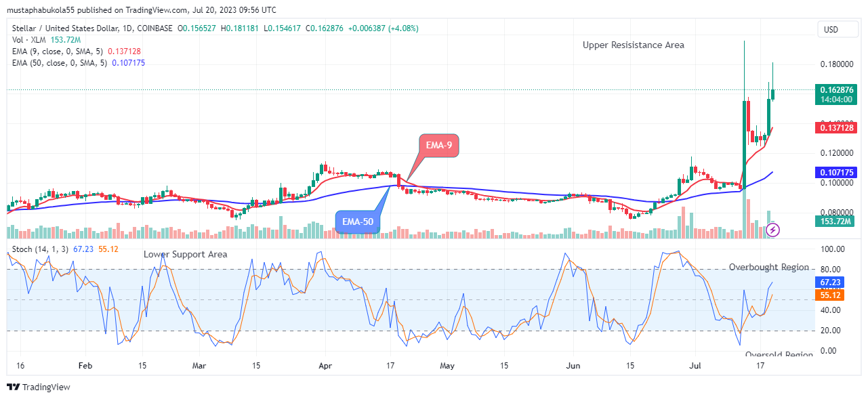The image size is (868, 399).
Task: Click the Apr date on time axis
Action: click(325, 366)
